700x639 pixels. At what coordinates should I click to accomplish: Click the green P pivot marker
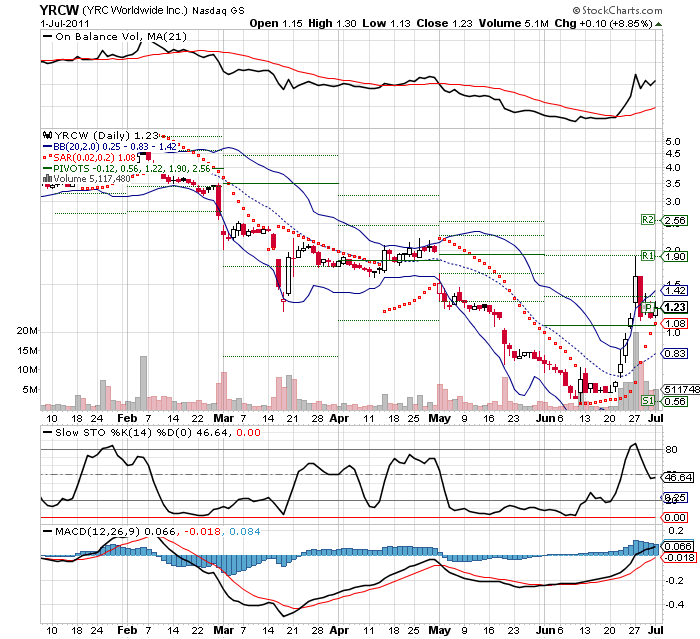tap(648, 308)
